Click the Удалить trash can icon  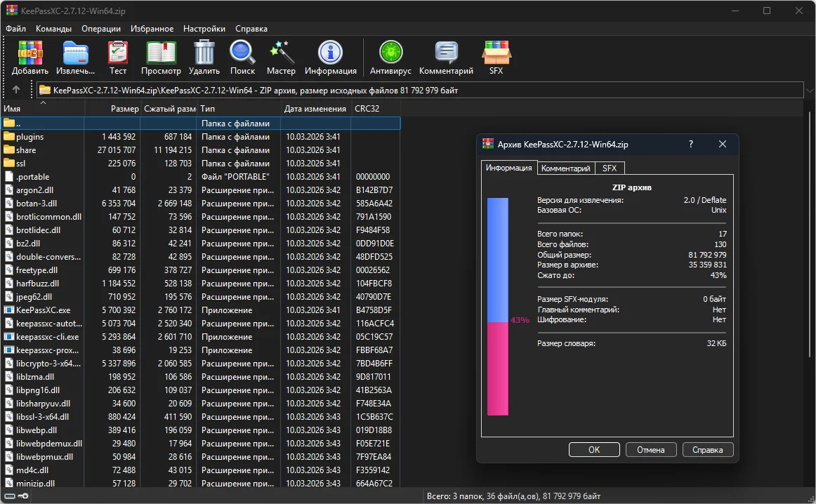[204, 58]
